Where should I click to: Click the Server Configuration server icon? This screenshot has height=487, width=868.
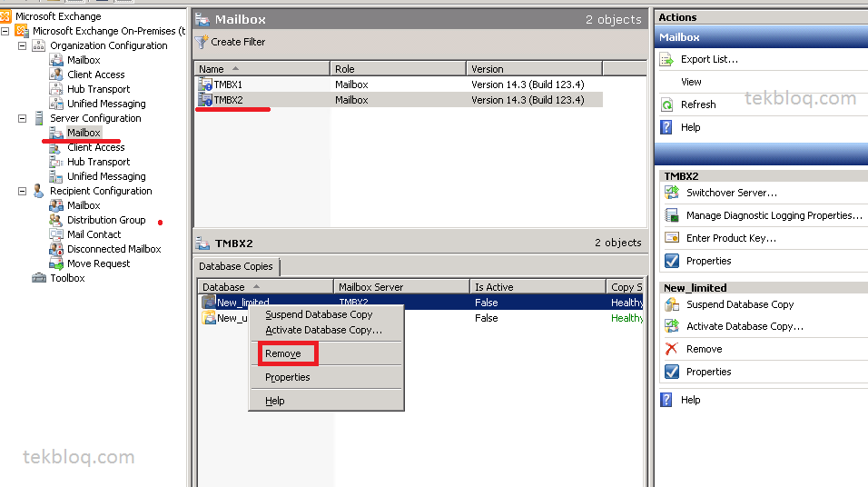[39, 118]
